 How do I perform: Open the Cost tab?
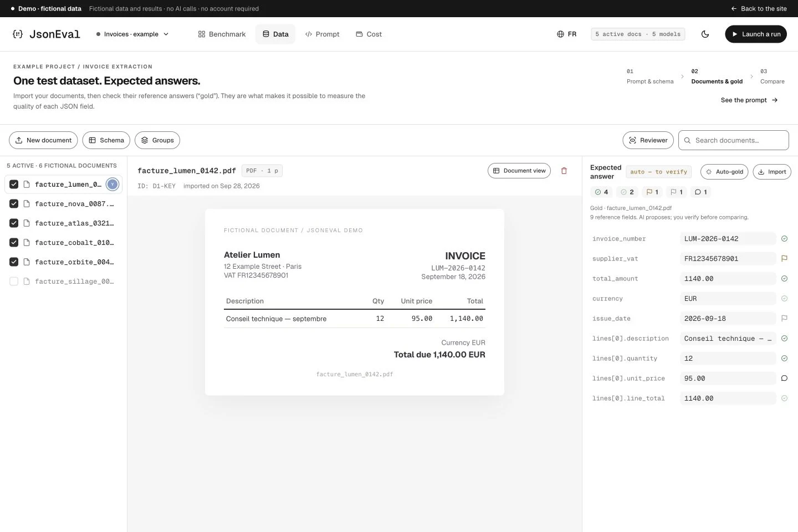(369, 34)
